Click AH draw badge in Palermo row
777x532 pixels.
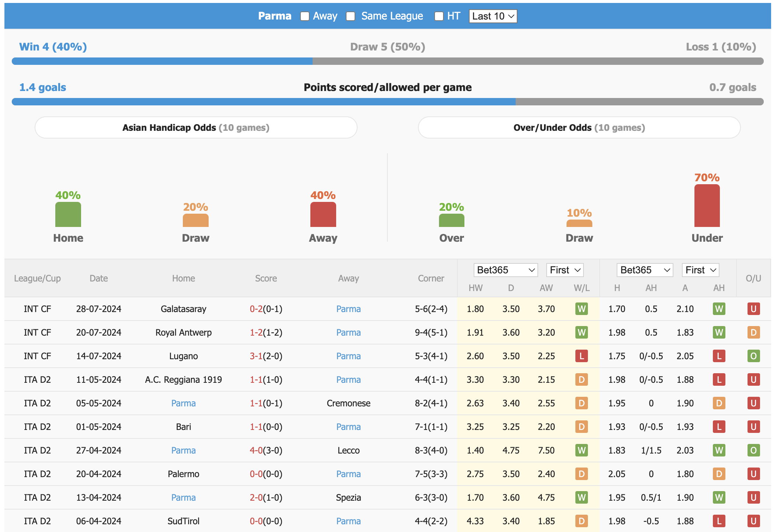click(719, 474)
